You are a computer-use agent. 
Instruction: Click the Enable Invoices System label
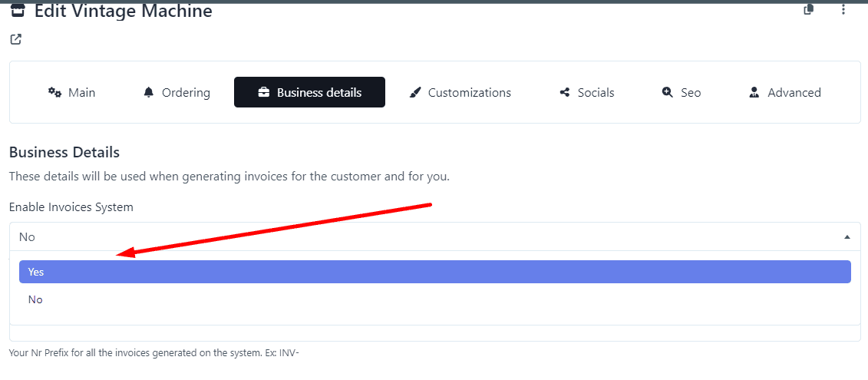click(x=71, y=207)
